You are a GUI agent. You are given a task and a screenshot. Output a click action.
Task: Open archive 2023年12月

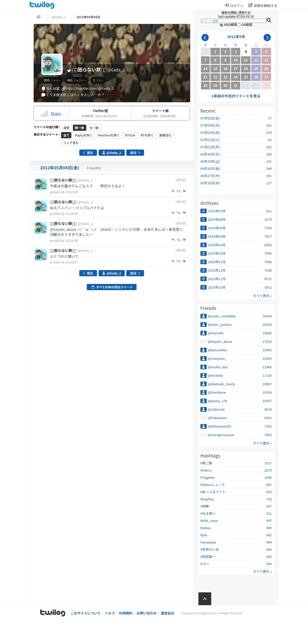click(217, 270)
